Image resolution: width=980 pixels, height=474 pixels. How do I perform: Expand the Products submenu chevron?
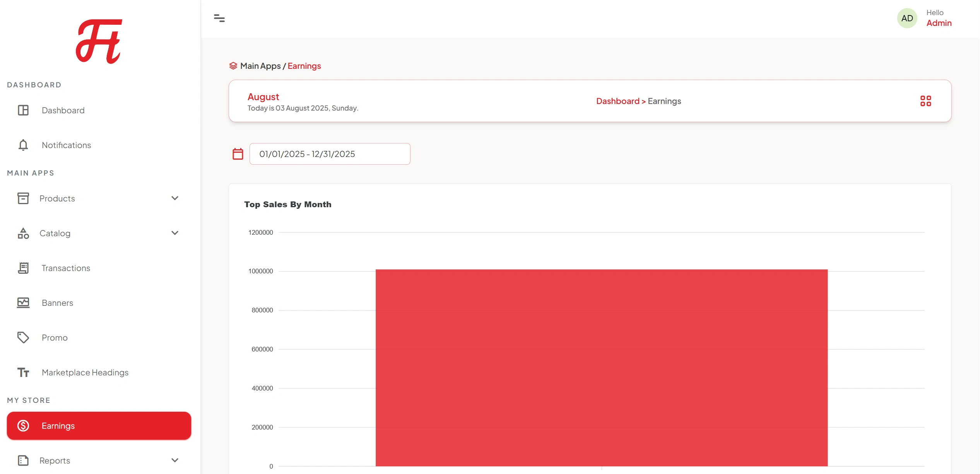[x=175, y=198]
